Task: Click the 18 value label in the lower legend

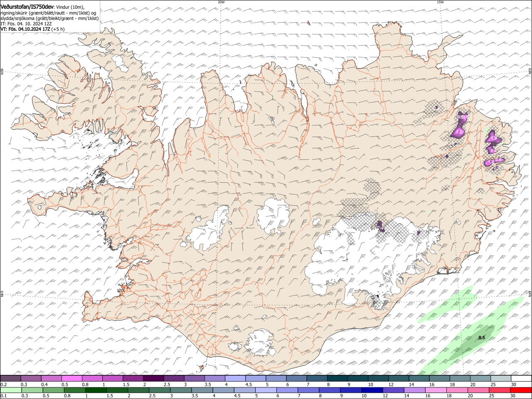Action: tap(449, 396)
